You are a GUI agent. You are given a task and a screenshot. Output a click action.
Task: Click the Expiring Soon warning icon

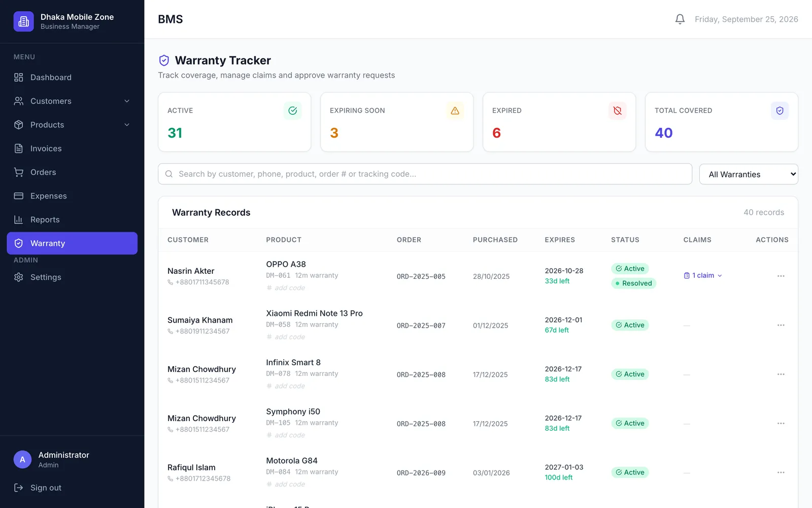pyautogui.click(x=455, y=111)
